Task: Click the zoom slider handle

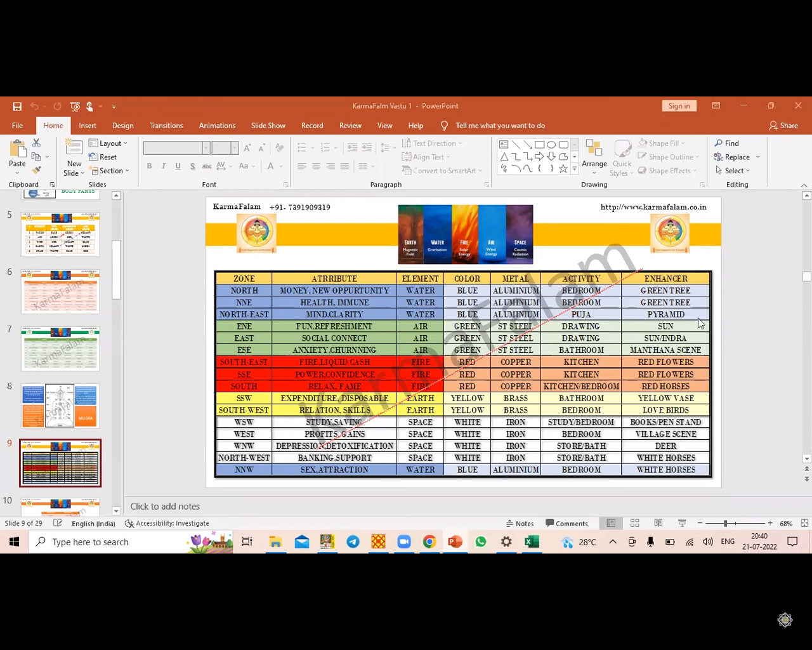Action: tap(725, 524)
